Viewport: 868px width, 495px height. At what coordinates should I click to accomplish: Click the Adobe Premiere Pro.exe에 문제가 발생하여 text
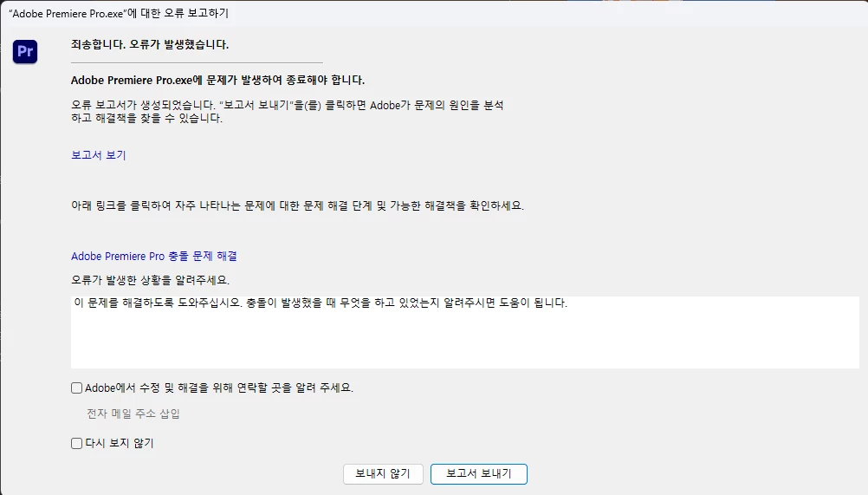[217, 81]
